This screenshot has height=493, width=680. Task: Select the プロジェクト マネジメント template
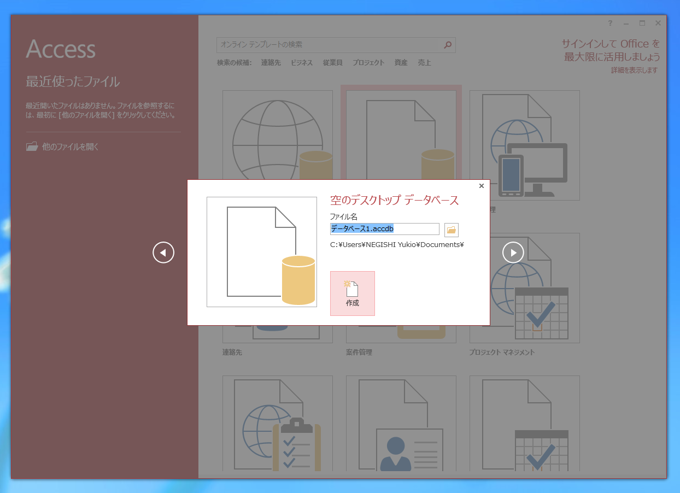(x=524, y=288)
